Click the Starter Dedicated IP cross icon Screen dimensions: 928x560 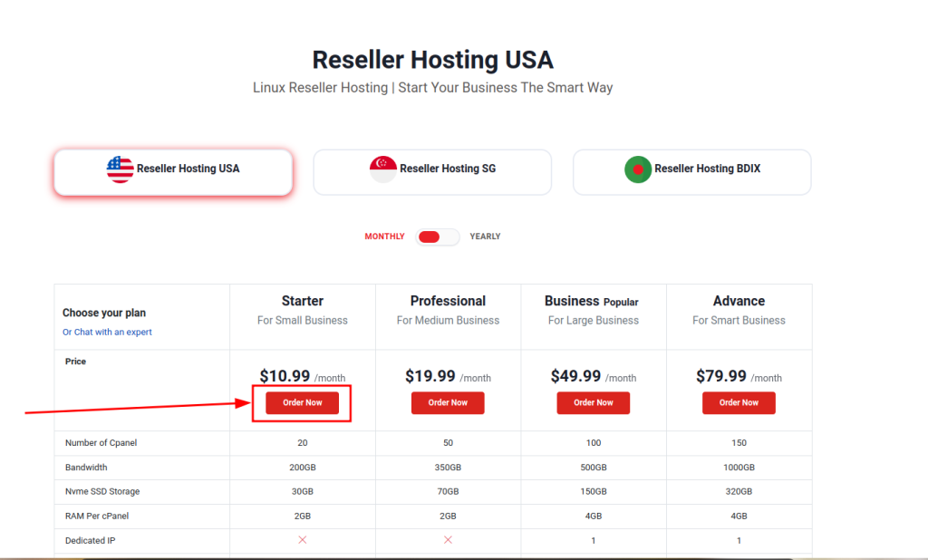click(x=303, y=540)
